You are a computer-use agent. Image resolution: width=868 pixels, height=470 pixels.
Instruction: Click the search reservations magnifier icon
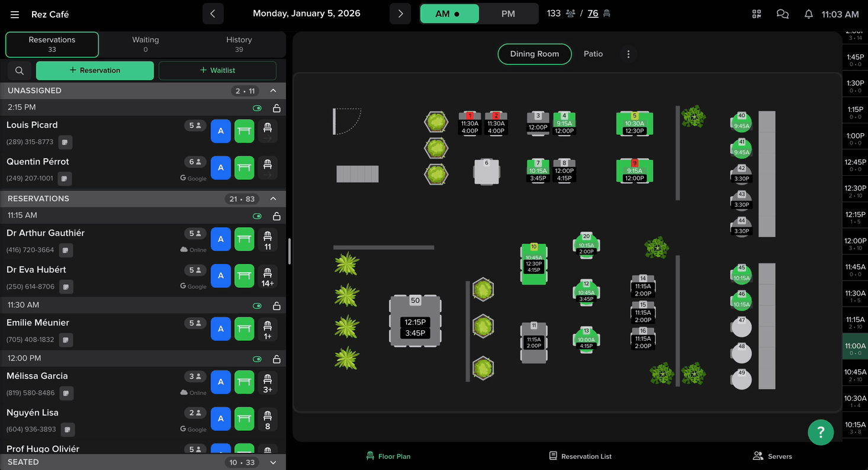20,70
